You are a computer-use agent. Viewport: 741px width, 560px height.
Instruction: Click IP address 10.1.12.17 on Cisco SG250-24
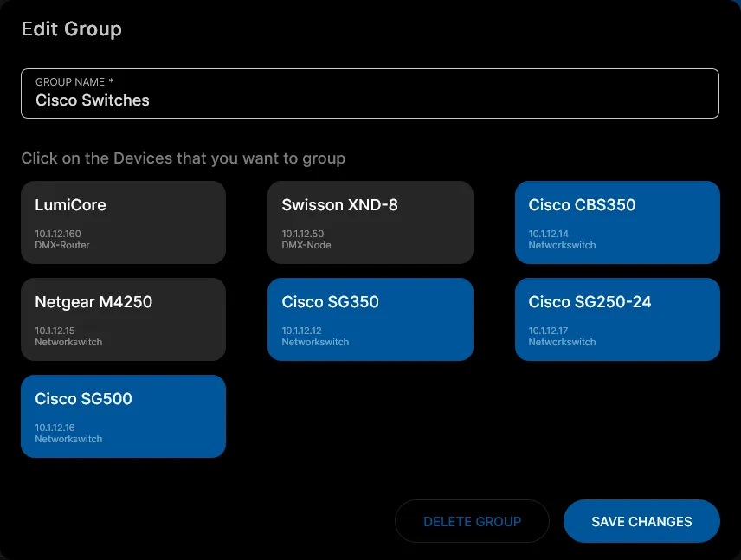(548, 331)
